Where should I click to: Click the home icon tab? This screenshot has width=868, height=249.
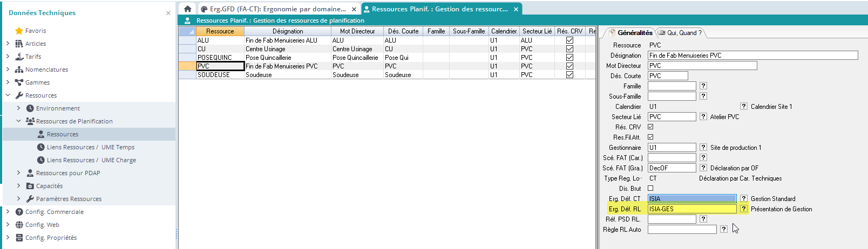187,9
